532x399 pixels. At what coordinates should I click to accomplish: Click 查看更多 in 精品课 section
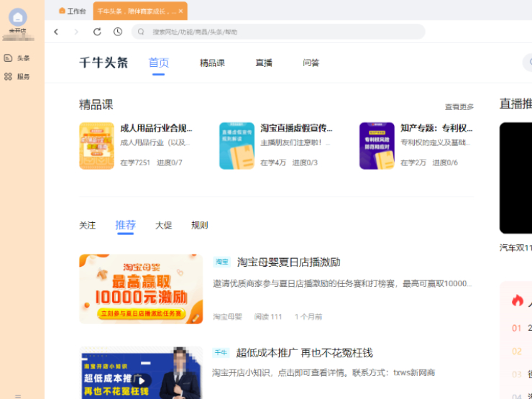[x=459, y=107]
